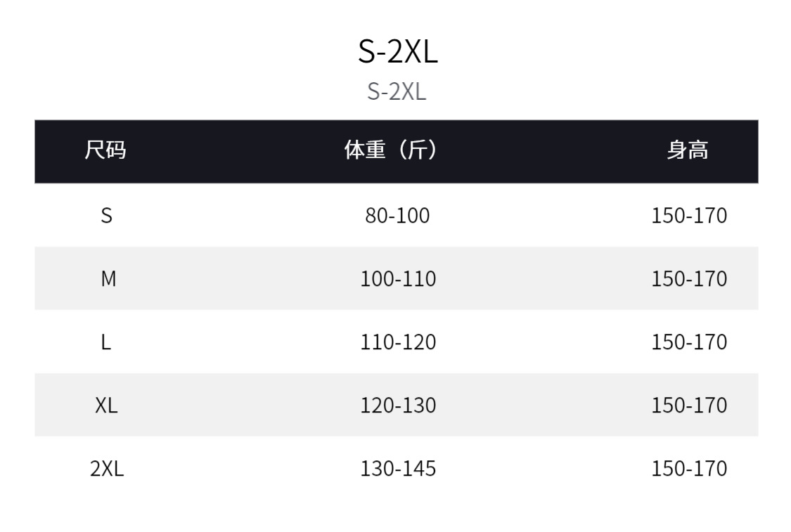The height and width of the screenshot is (532, 791).
Task: Click the 110-120 weight cell
Action: point(398,342)
